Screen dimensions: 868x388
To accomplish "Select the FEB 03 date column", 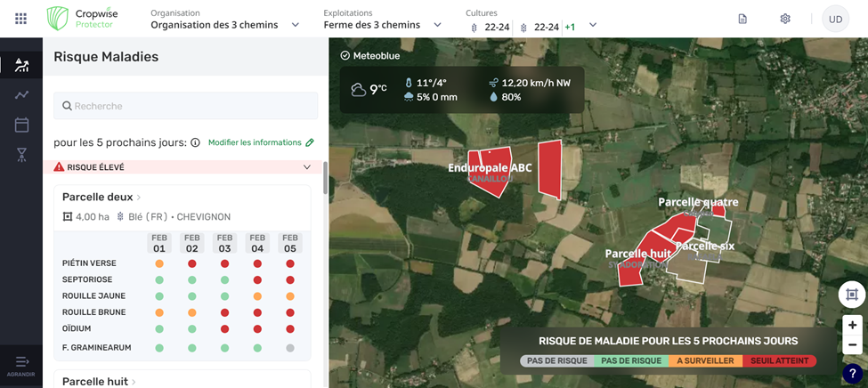I will pos(224,243).
